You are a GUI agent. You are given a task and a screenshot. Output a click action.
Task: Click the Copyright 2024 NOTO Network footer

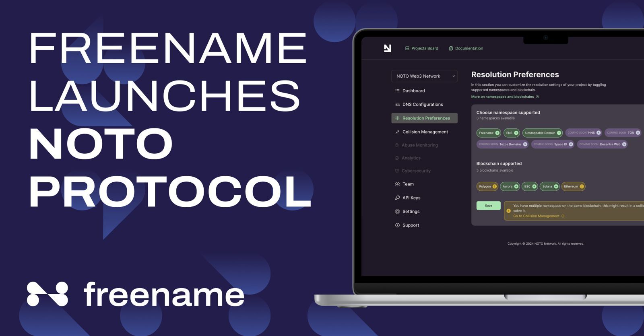pyautogui.click(x=546, y=243)
